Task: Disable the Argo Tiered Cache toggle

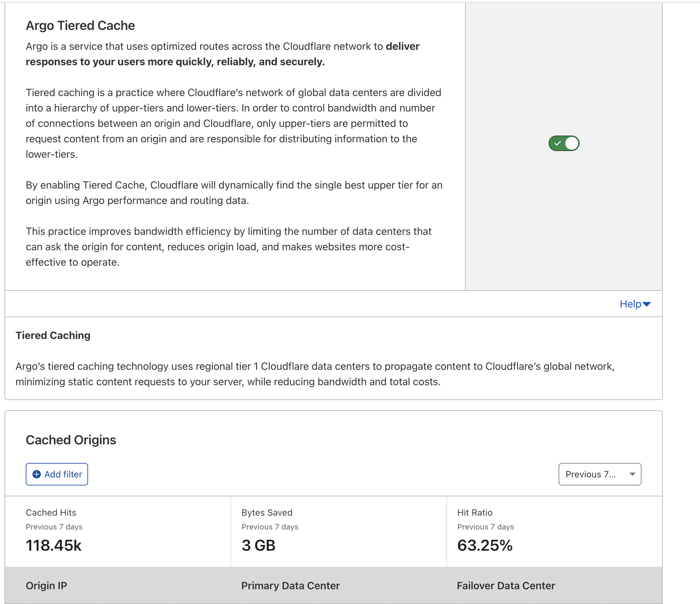Action: tap(563, 143)
